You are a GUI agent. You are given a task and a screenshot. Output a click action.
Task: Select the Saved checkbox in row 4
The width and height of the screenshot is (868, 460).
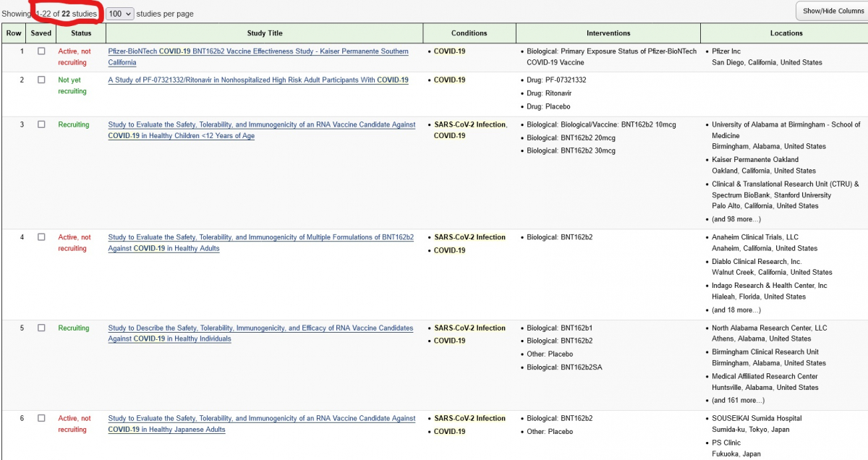pos(41,237)
